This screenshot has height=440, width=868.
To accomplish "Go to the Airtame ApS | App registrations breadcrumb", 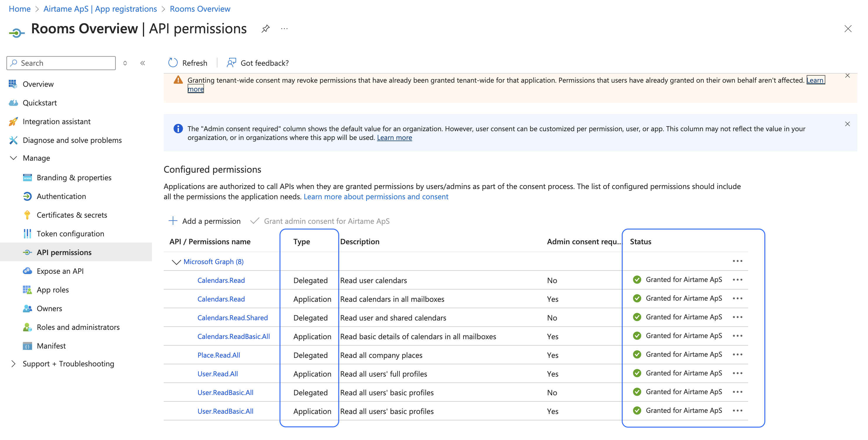I will pos(100,9).
